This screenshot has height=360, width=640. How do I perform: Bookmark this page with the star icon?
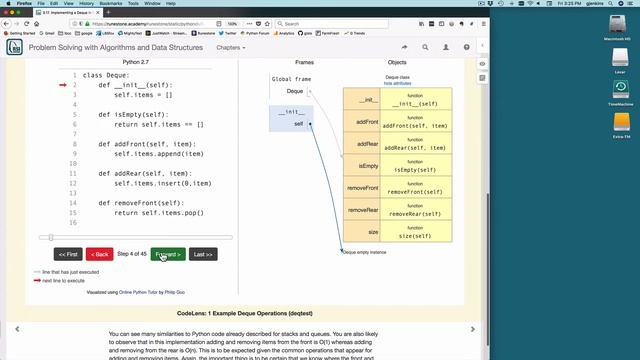coord(267,24)
